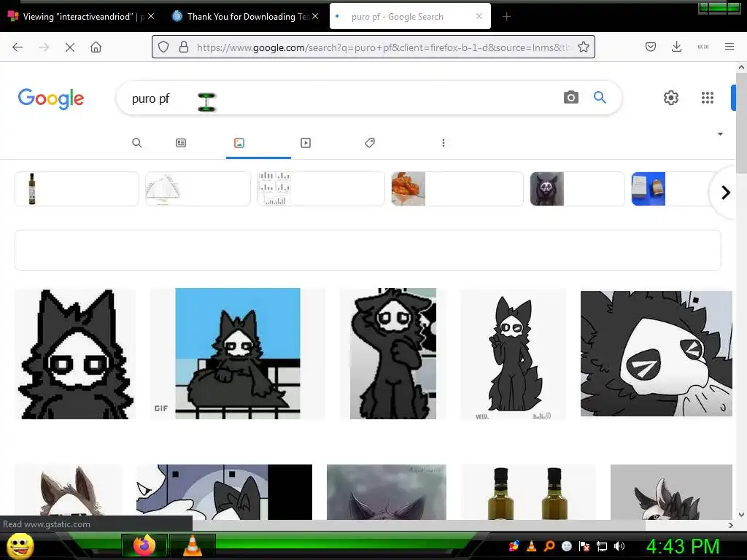The image size is (747, 560).
Task: Stop loading the page
Action: (69, 47)
